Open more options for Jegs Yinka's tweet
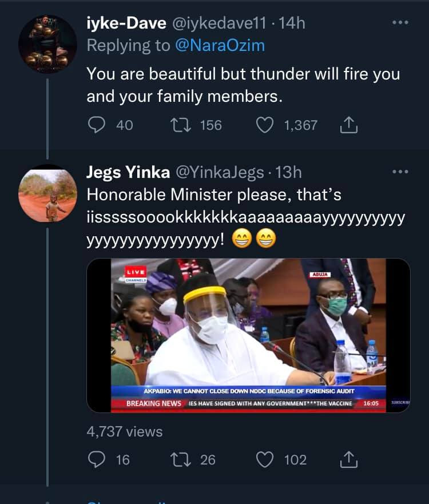 click(x=400, y=172)
